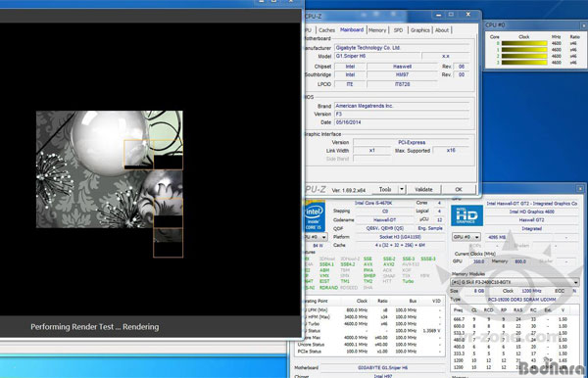This screenshot has width=588, height=378.
Task: Minimize the CPU-Z window
Action: click(x=438, y=15)
